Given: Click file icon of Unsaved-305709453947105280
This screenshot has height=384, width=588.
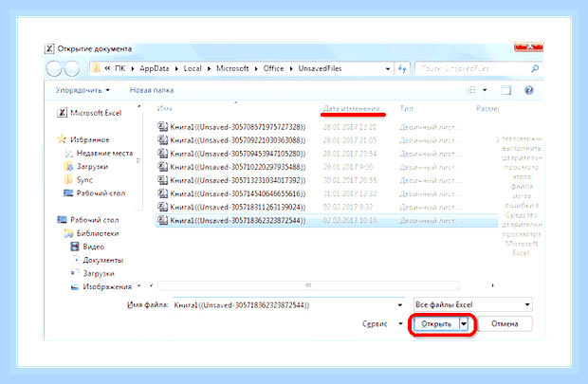Looking at the screenshot, I should tap(162, 154).
